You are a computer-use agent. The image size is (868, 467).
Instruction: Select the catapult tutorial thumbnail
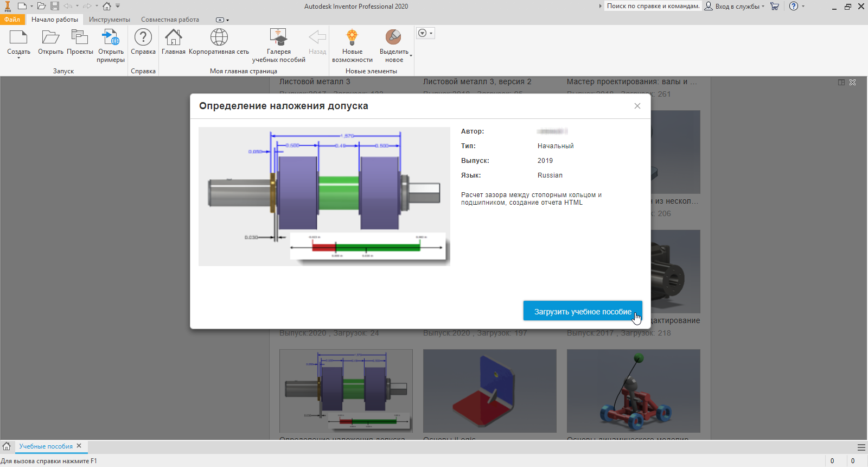[x=633, y=391]
